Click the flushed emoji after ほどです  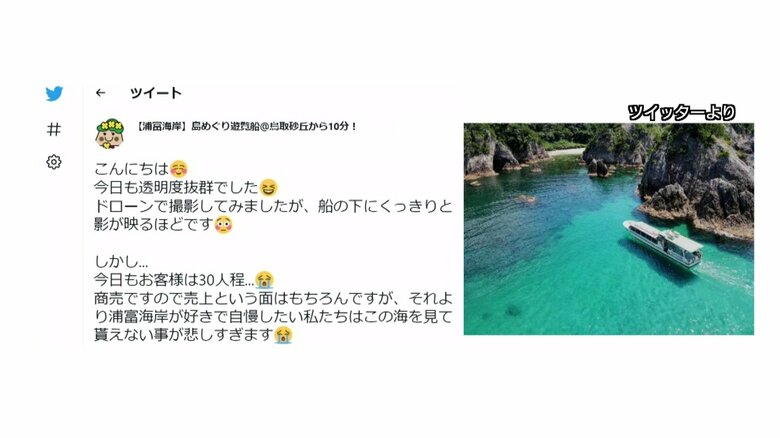click(x=224, y=225)
